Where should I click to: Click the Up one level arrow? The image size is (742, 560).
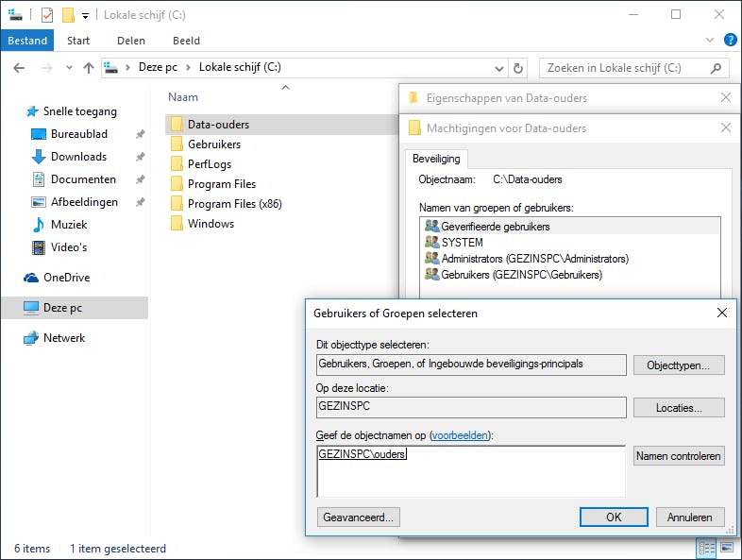89,68
